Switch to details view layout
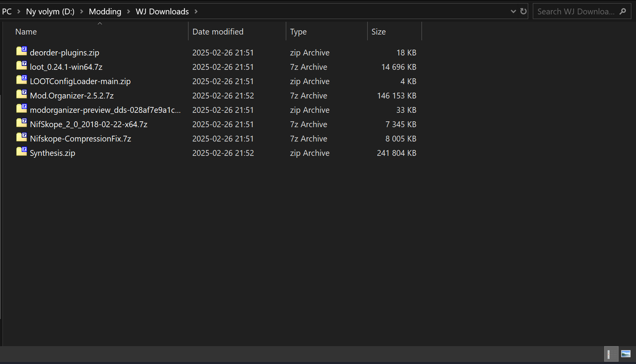 (x=611, y=354)
